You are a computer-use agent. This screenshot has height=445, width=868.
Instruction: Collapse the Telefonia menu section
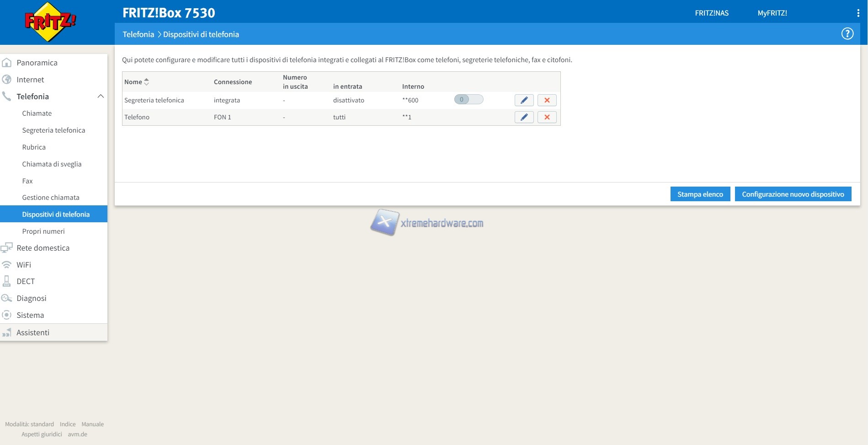point(101,97)
